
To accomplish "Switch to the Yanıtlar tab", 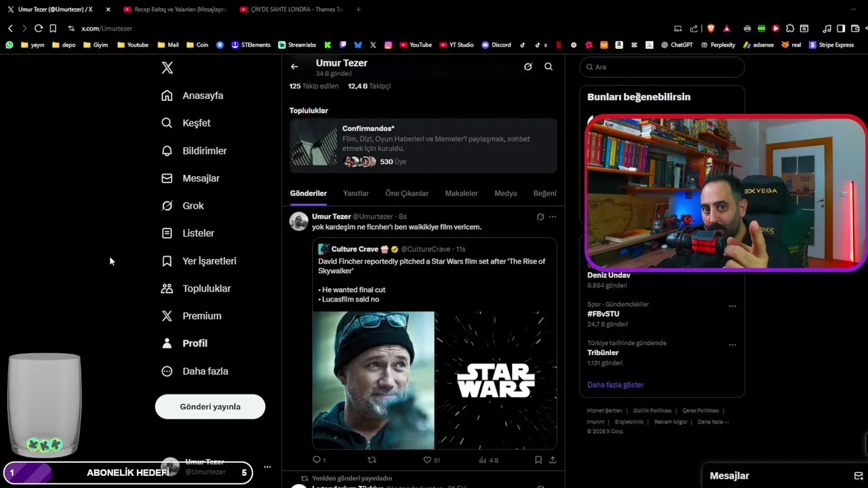I will click(x=356, y=193).
